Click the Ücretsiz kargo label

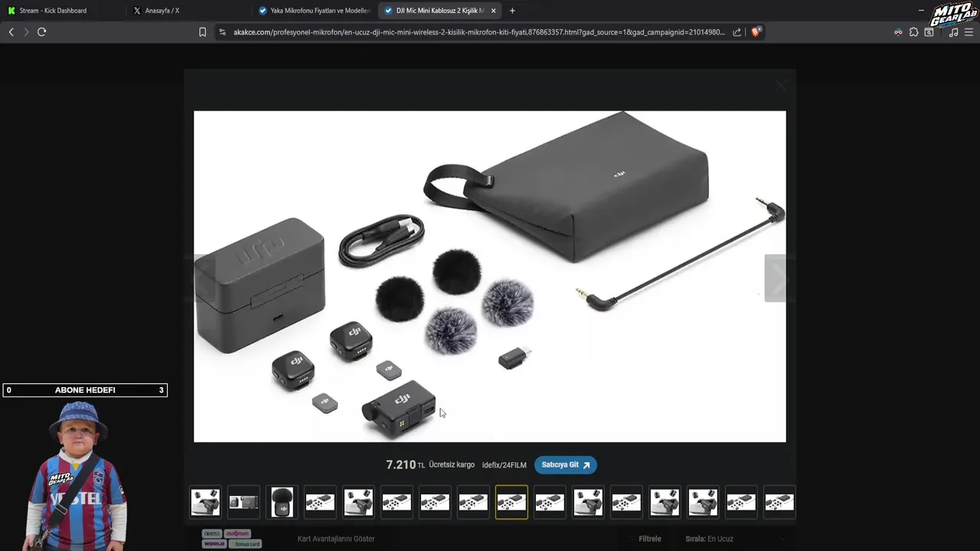tap(452, 465)
